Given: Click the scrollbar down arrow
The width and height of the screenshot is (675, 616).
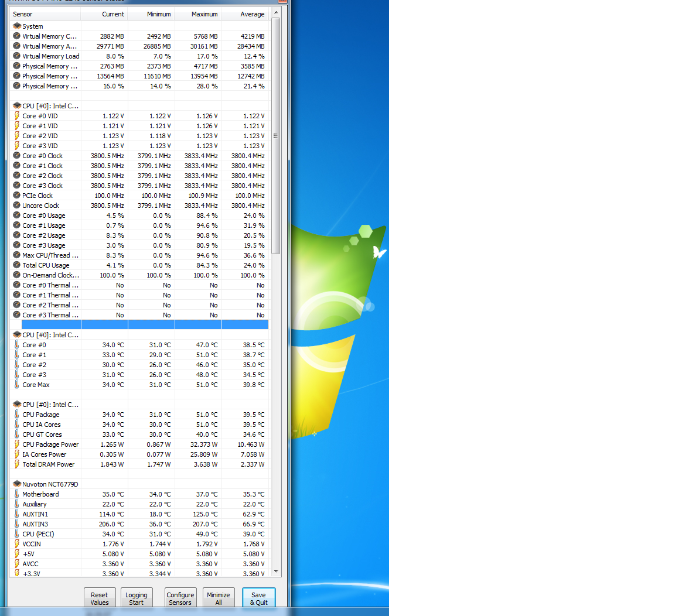Looking at the screenshot, I should click(x=276, y=571).
